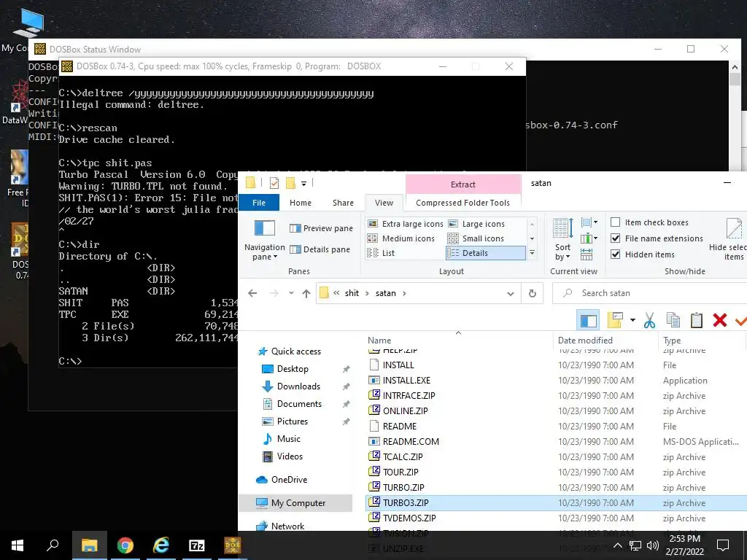Viewport: 747px width, 560px height.
Task: Toggle the Preview pane
Action: (321, 228)
